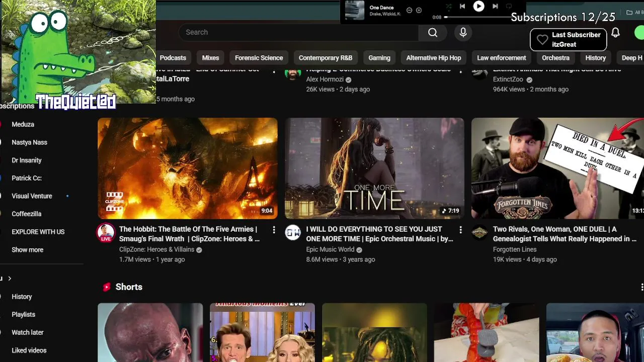Open more options for the Alex Hormozi video
The height and width of the screenshot is (362, 644).
tap(460, 71)
